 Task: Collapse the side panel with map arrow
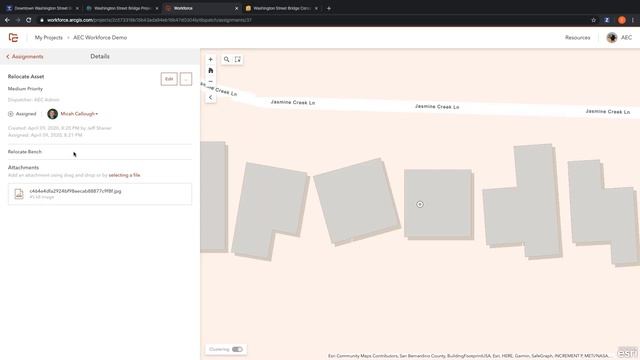pos(211,98)
